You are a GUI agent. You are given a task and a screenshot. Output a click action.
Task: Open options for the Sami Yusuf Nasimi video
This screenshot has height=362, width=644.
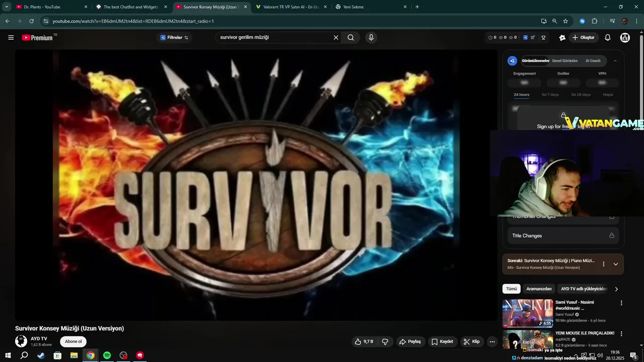coord(621,303)
